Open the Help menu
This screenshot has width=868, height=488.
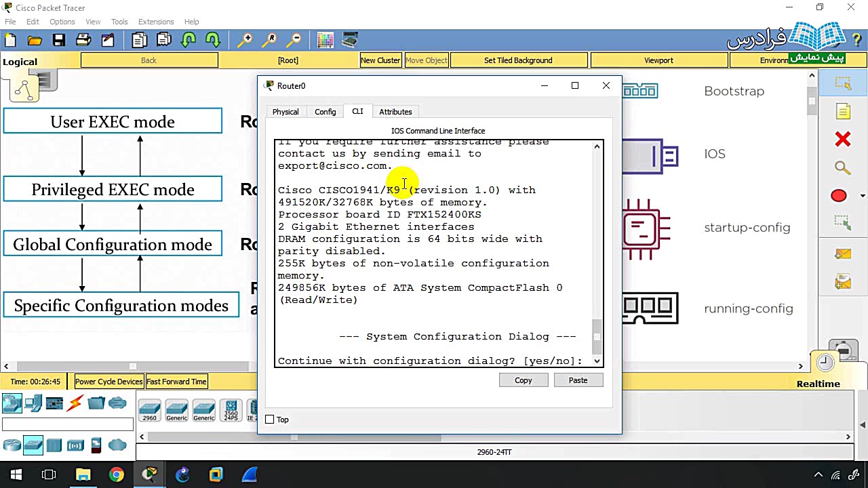click(x=192, y=22)
